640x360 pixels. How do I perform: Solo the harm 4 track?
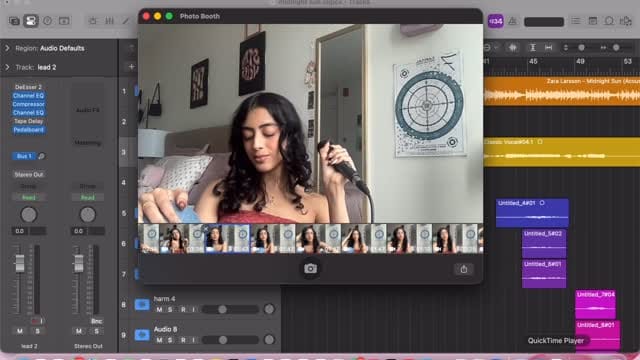170,309
